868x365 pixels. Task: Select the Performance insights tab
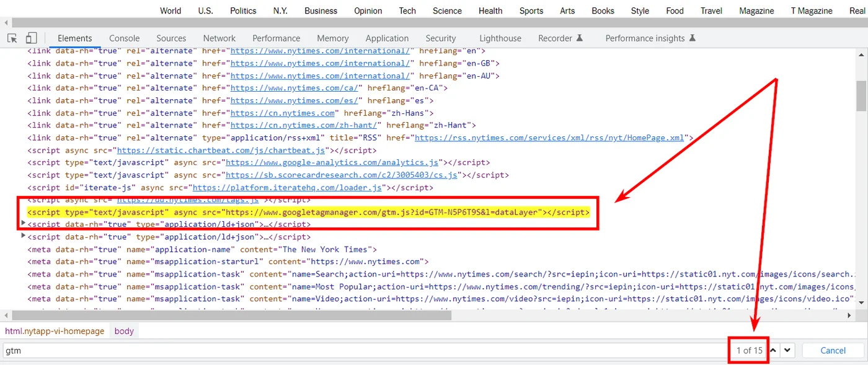650,38
